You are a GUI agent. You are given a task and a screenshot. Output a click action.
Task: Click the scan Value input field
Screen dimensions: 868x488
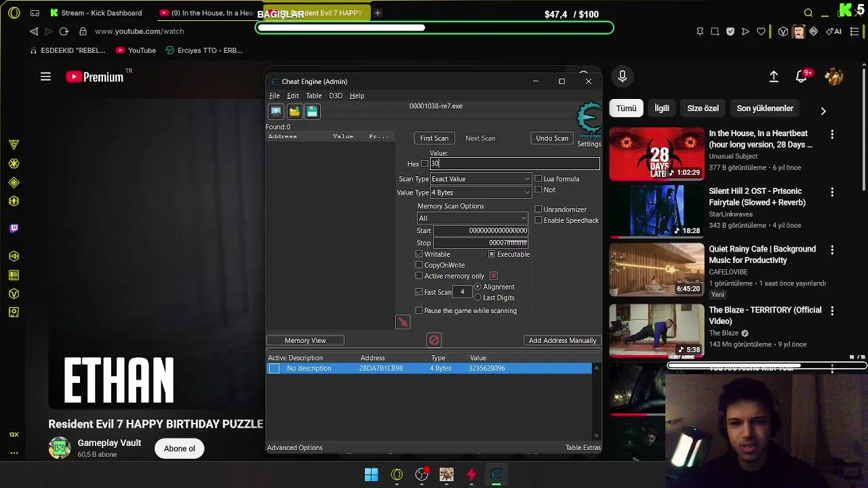click(515, 163)
